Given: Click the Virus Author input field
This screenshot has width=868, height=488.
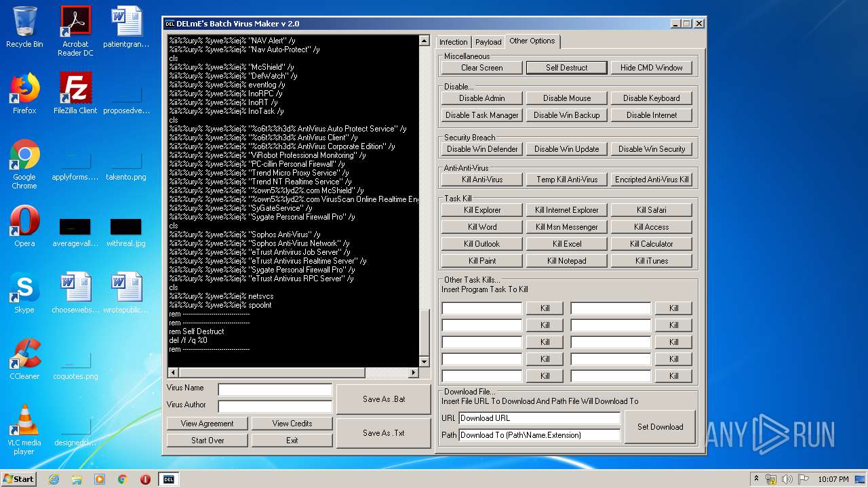Looking at the screenshot, I should pyautogui.click(x=275, y=406).
